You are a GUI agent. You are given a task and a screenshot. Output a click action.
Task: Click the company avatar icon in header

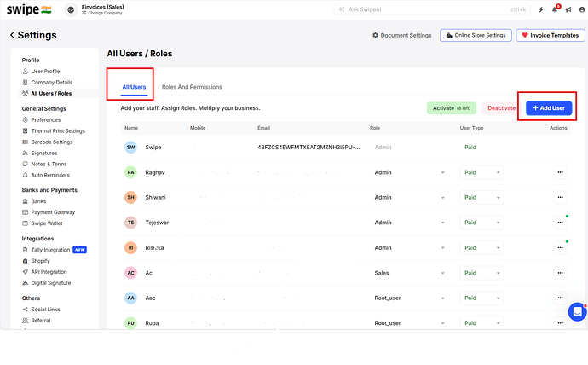coord(71,9)
